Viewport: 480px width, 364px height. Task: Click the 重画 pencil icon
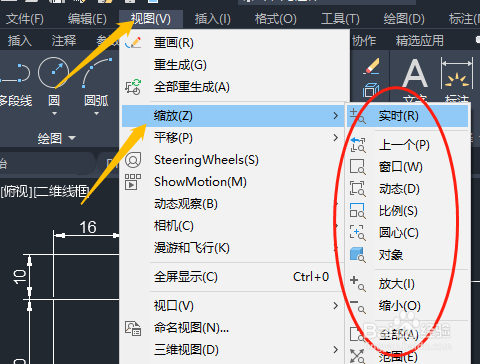click(133, 43)
